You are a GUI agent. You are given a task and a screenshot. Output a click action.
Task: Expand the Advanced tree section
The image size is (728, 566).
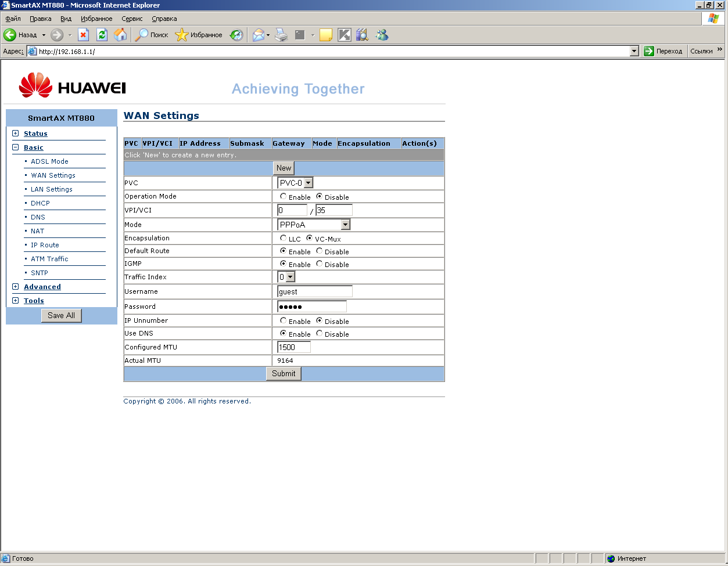click(x=16, y=287)
